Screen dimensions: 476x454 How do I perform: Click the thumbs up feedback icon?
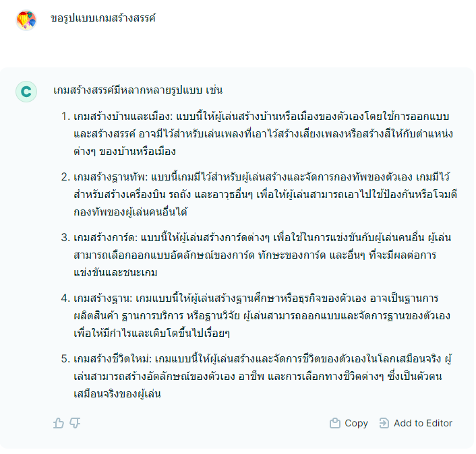tap(59, 423)
